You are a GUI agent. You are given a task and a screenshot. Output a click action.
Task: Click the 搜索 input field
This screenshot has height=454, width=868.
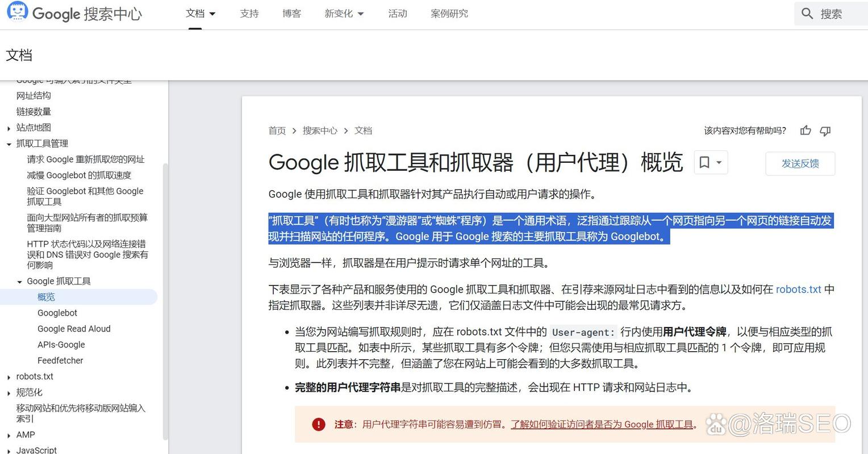[831, 14]
